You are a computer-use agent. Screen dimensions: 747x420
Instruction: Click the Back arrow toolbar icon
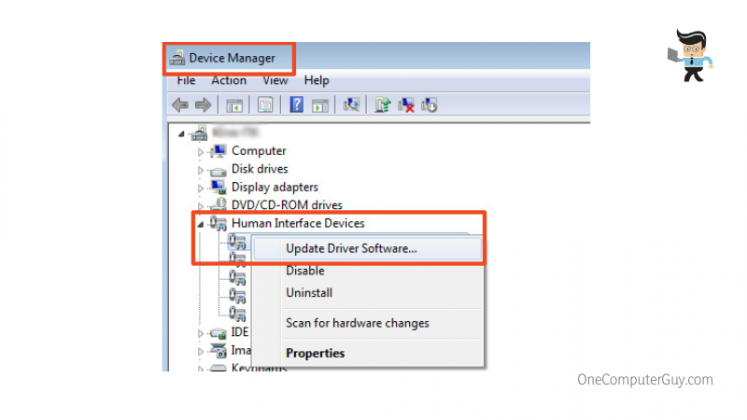180,104
